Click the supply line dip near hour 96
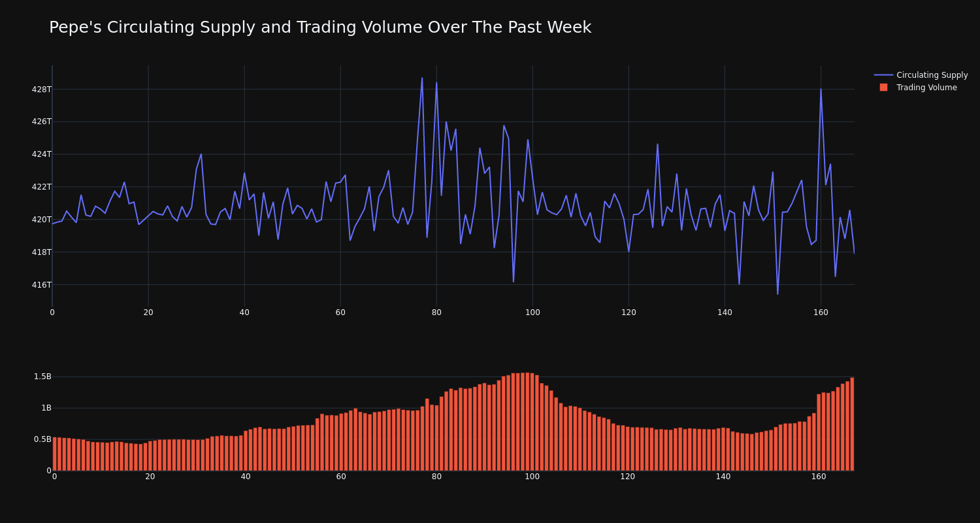980x523 pixels. coord(514,282)
